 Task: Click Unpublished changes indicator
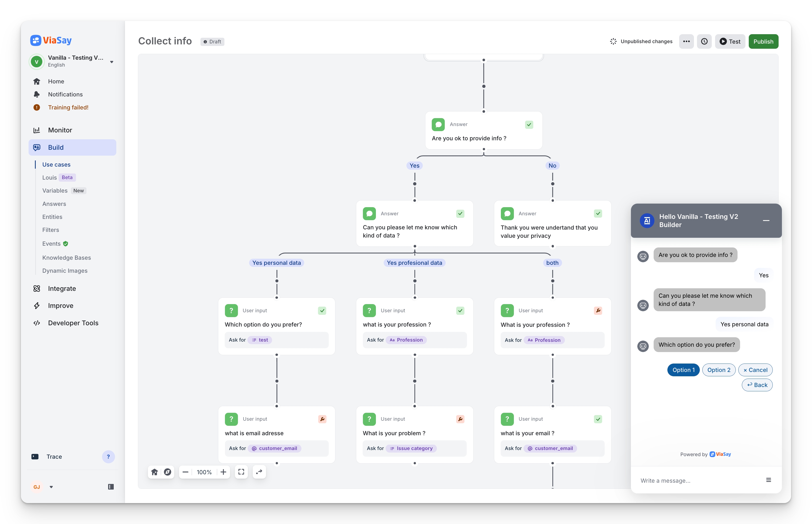641,42
